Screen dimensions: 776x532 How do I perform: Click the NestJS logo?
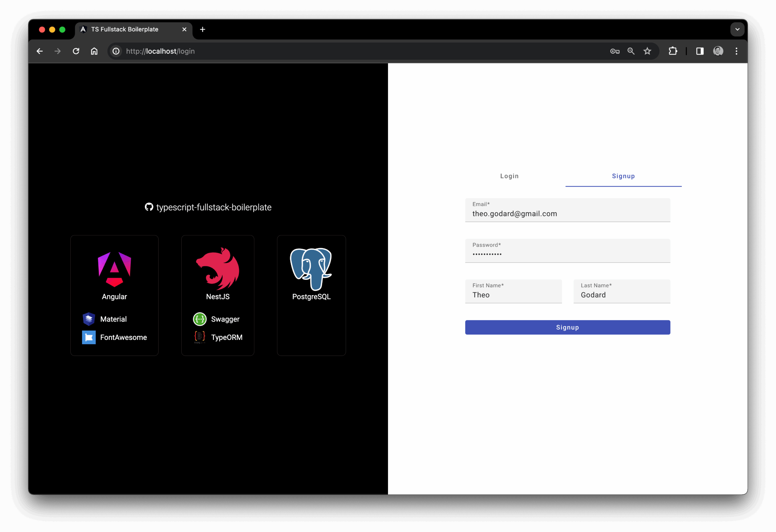217,269
